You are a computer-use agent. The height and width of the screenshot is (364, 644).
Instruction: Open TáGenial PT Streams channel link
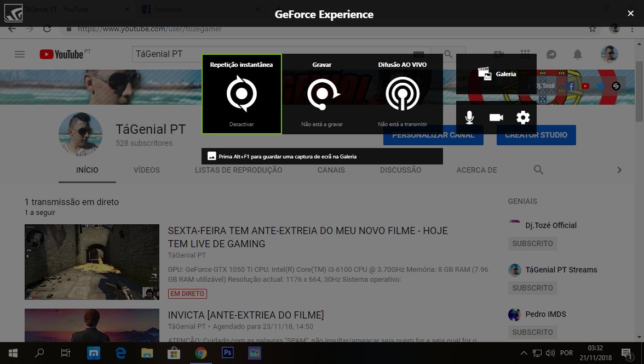(x=561, y=270)
